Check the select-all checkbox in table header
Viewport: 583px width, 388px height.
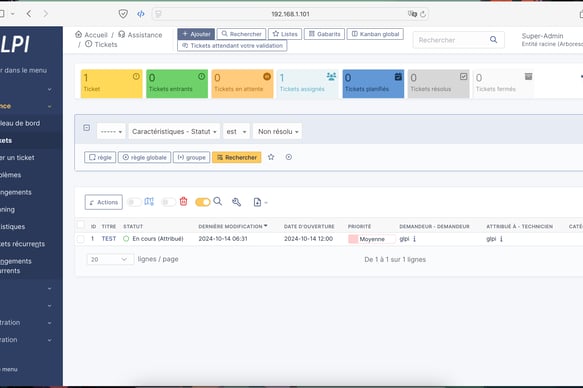pos(81,224)
